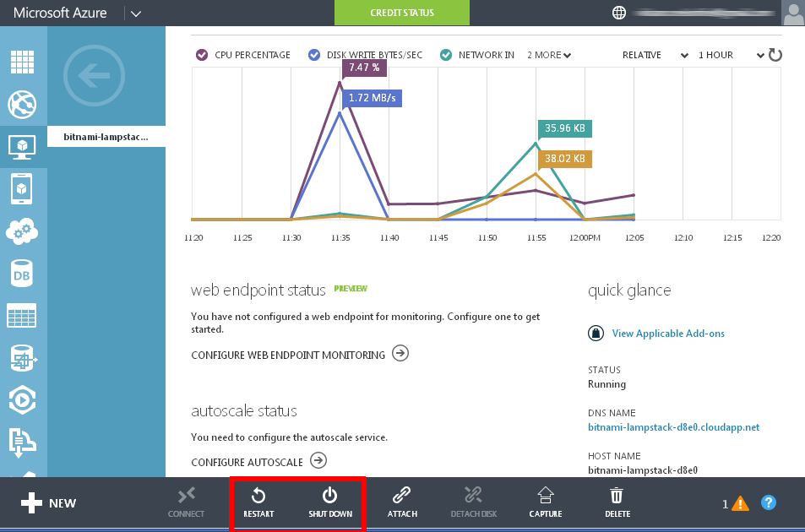Open the All Items grid icon in sidebar
Viewport: 805px width, 532px height.
click(22, 62)
